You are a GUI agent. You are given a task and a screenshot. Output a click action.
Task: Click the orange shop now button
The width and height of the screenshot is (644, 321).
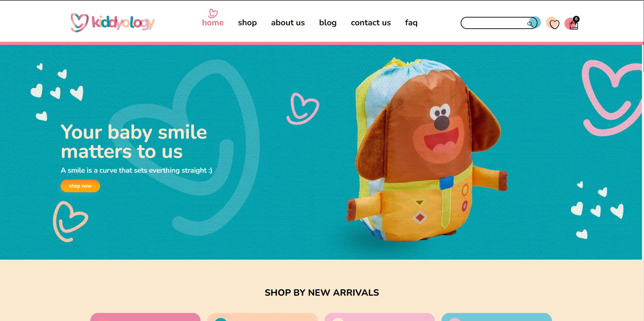(80, 186)
